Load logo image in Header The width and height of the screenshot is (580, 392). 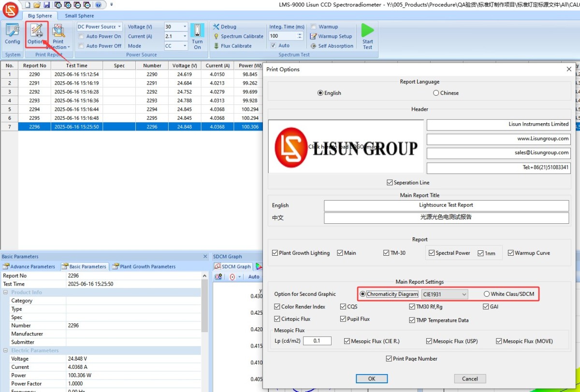point(346,146)
